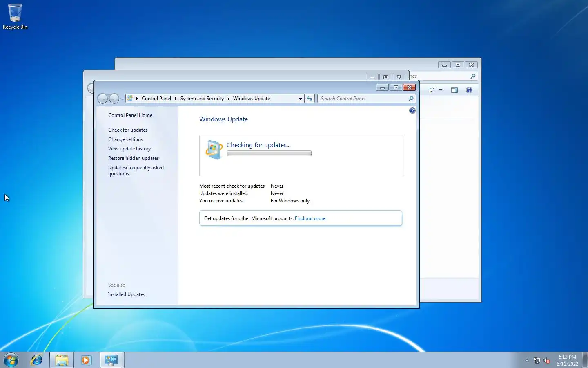Click the help icon in the back window
The image size is (588, 368).
[469, 90]
